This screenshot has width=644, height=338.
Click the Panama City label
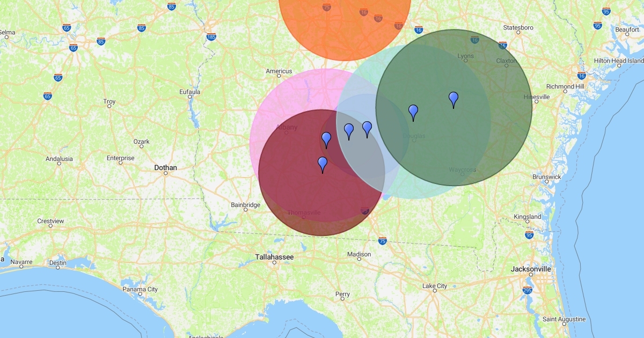click(x=140, y=289)
